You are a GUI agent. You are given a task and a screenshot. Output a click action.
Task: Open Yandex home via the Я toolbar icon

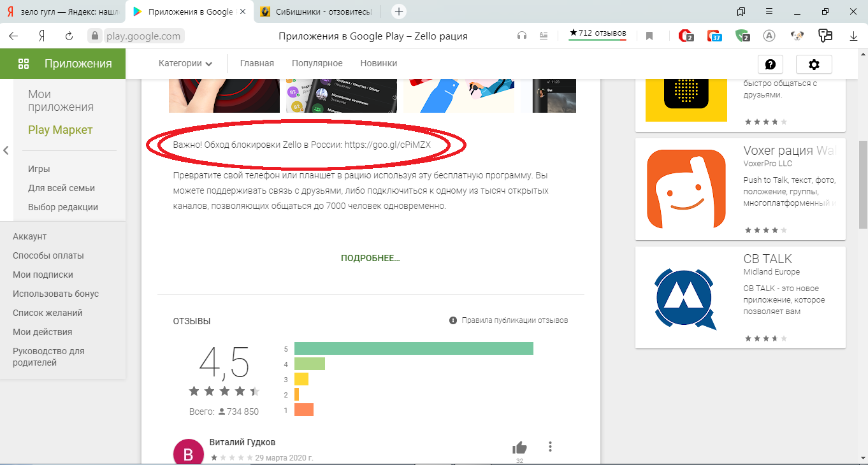41,36
